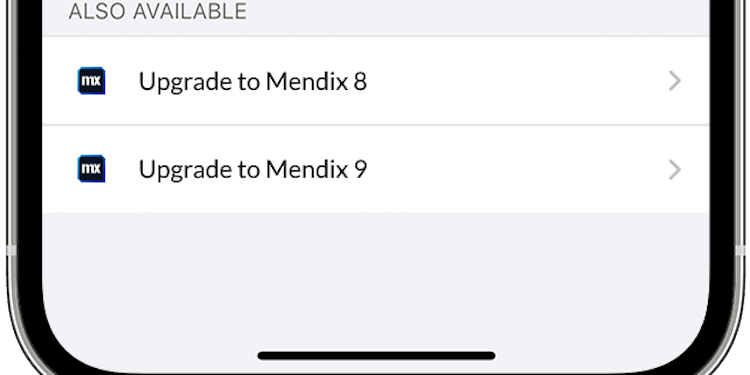Select the Upgrade to Mendix 8 entry
The image size is (750, 375).
click(x=375, y=81)
